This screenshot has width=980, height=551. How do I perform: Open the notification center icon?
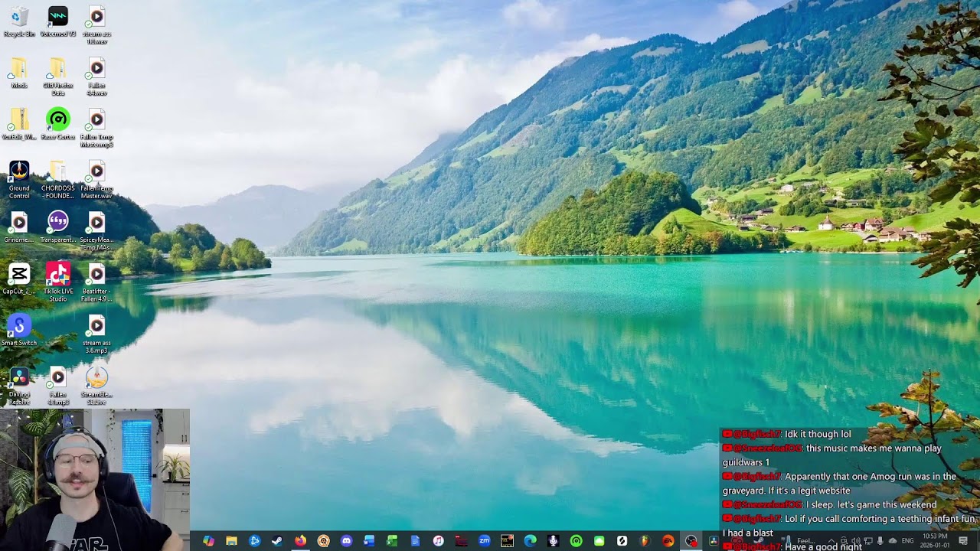tap(963, 541)
